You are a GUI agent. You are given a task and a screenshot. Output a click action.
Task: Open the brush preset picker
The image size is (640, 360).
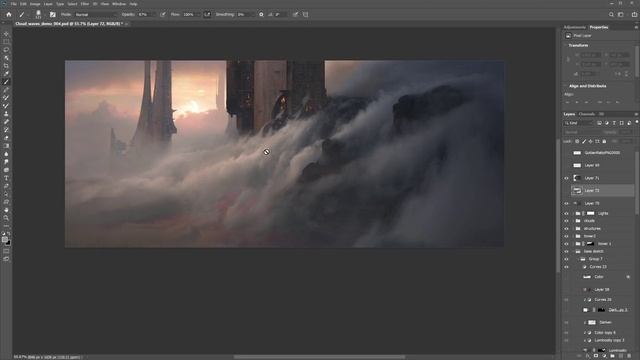tap(38, 14)
